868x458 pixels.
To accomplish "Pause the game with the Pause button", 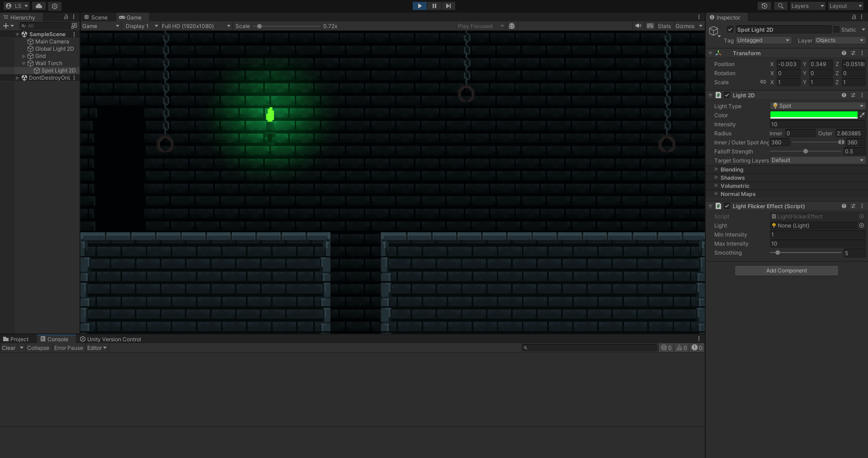I will pyautogui.click(x=434, y=6).
